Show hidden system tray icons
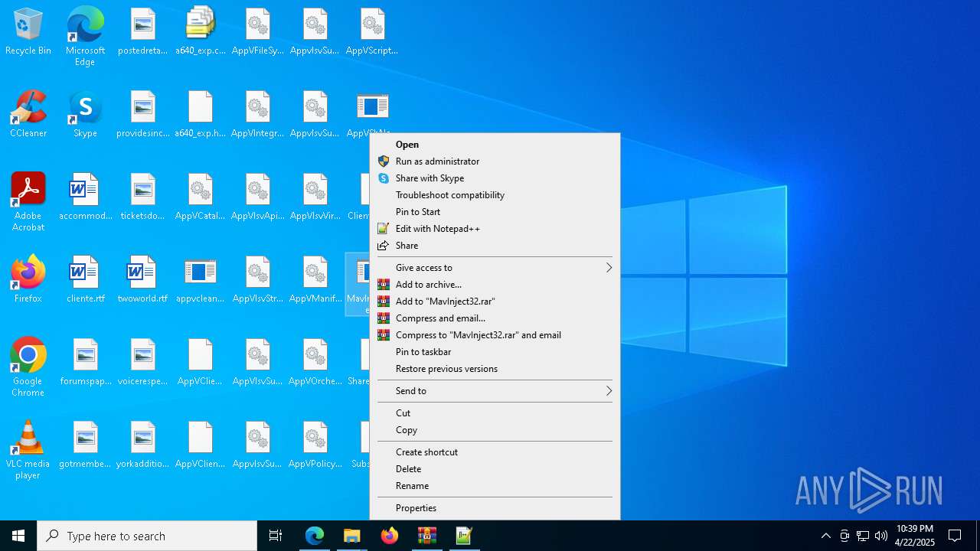Image resolution: width=980 pixels, height=551 pixels. [825, 536]
